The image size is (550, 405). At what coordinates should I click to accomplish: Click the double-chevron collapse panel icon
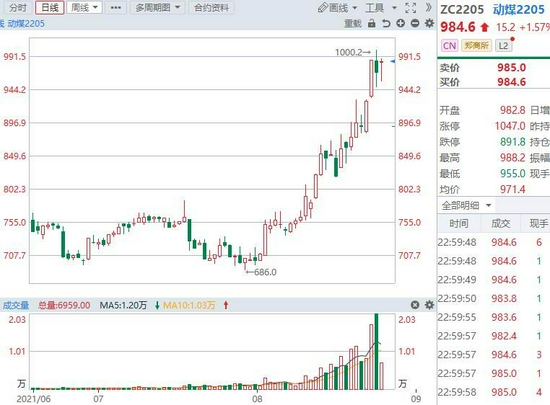pos(428,7)
